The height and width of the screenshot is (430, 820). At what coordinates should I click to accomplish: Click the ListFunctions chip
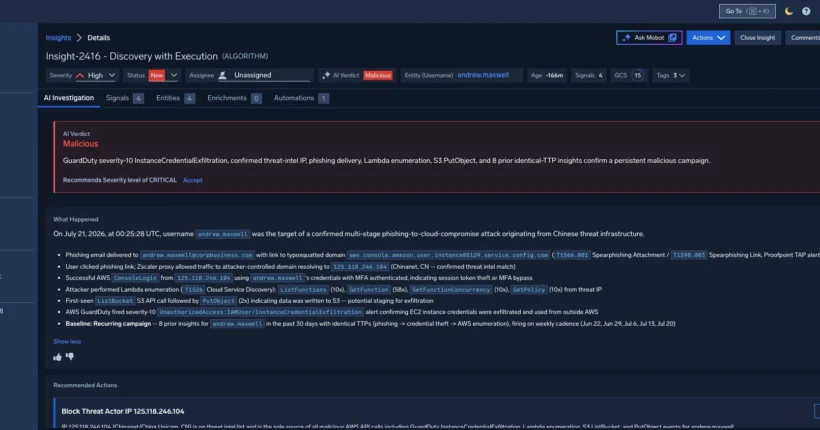coord(303,290)
